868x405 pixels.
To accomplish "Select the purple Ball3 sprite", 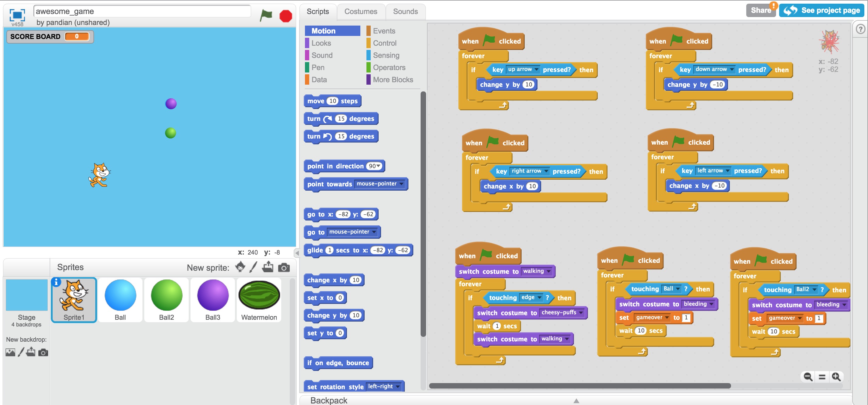I will [213, 299].
